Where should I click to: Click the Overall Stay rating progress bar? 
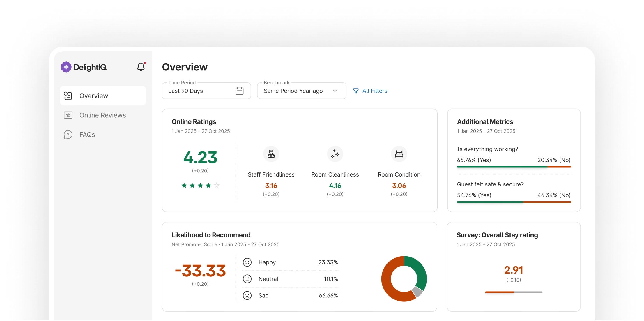(514, 292)
